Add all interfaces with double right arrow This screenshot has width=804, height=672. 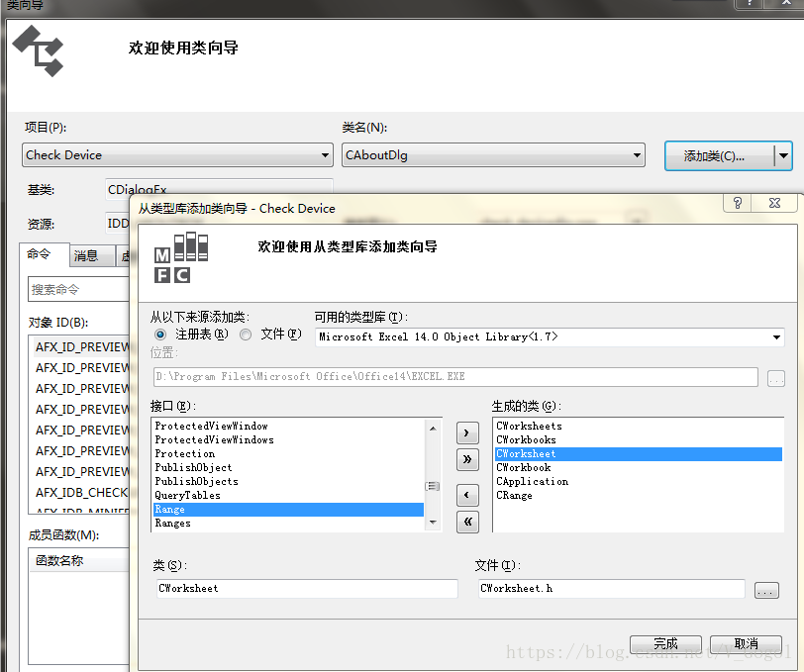coord(467,459)
